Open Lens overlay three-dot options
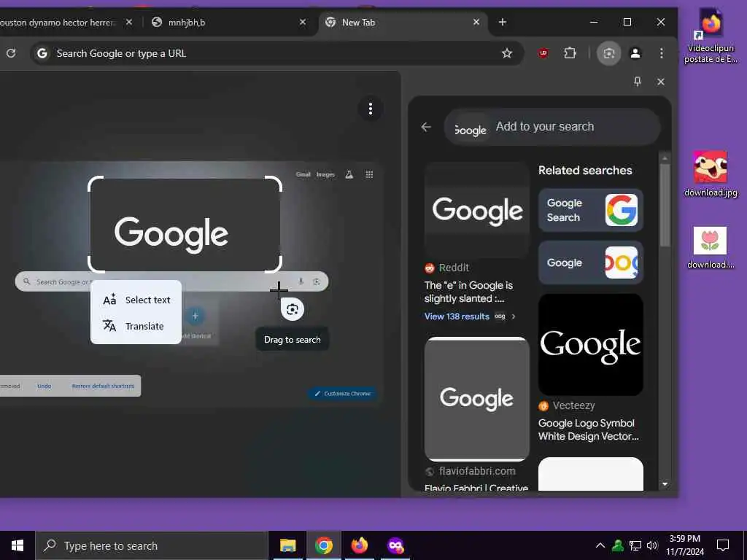Screen dimensions: 747x560 370,109
